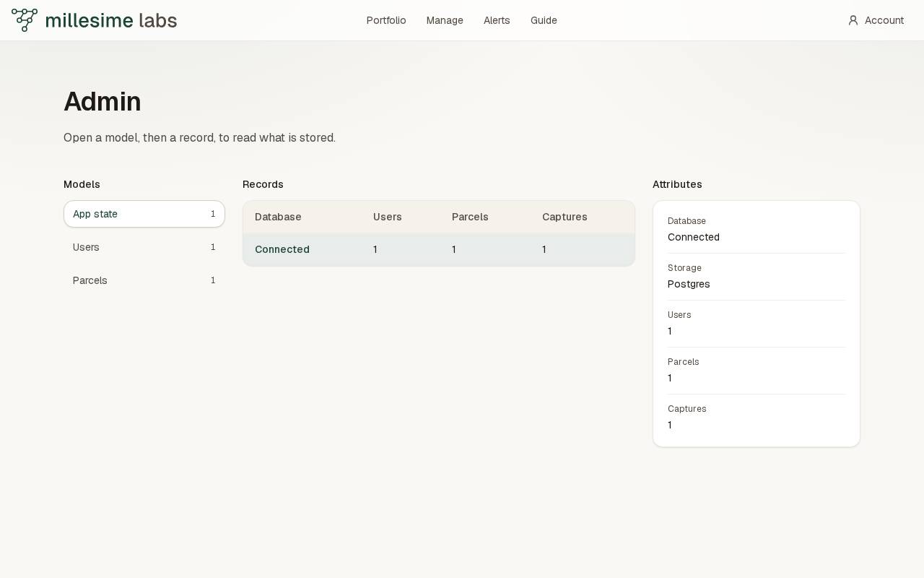Viewport: 924px width, 578px height.
Task: Click the Users column header in Records
Action: [x=388, y=217]
